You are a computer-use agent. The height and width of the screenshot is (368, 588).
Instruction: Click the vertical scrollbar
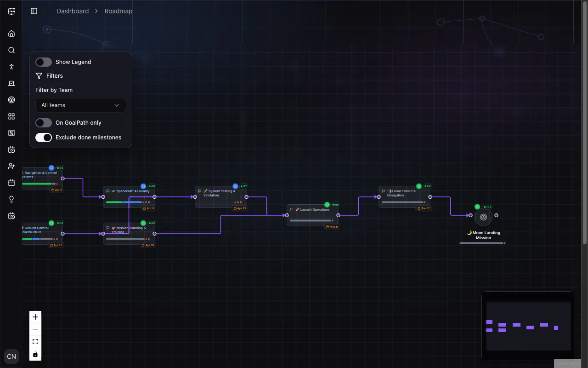(x=585, y=122)
